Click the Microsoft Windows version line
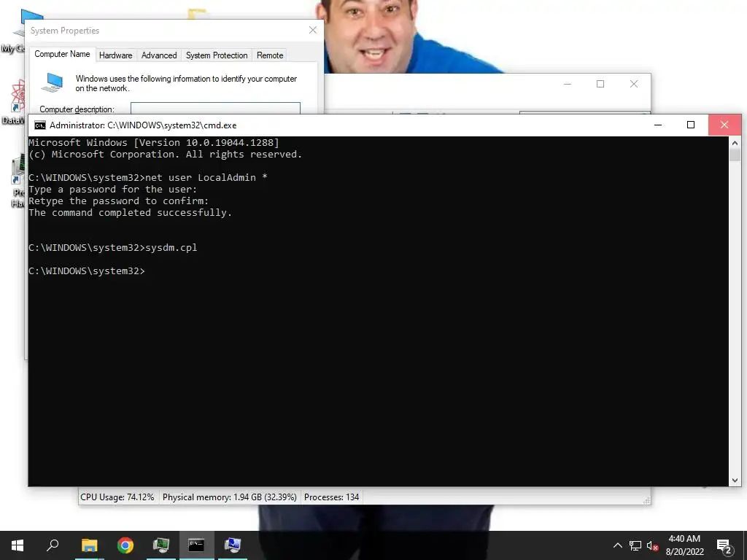Image resolution: width=747 pixels, height=560 pixels. pyautogui.click(x=154, y=142)
